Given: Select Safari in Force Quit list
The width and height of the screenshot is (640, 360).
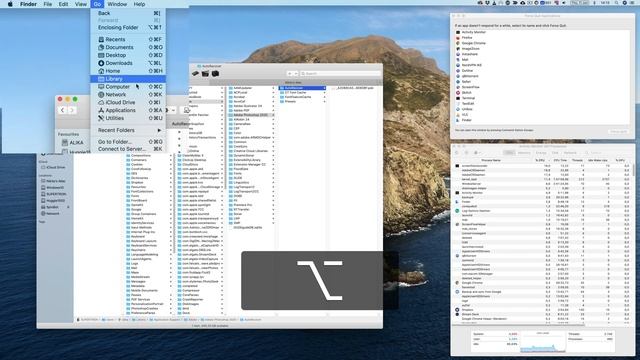Looking at the screenshot, I should 541,82.
